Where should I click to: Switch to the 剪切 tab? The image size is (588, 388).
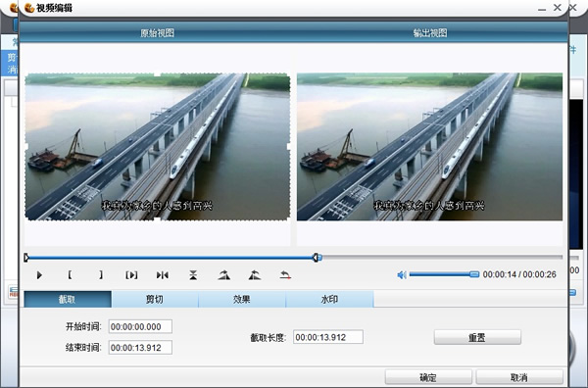click(155, 299)
